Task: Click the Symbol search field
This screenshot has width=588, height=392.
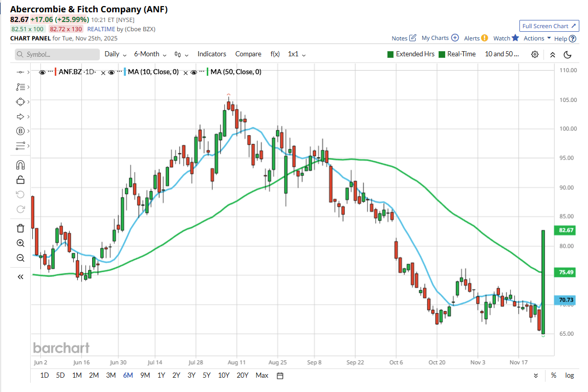Action: (x=57, y=54)
